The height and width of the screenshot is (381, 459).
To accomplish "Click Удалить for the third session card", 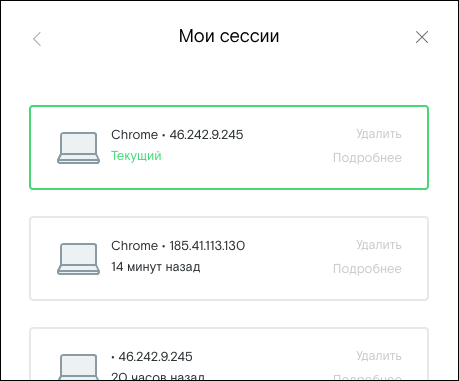I will [x=379, y=356].
